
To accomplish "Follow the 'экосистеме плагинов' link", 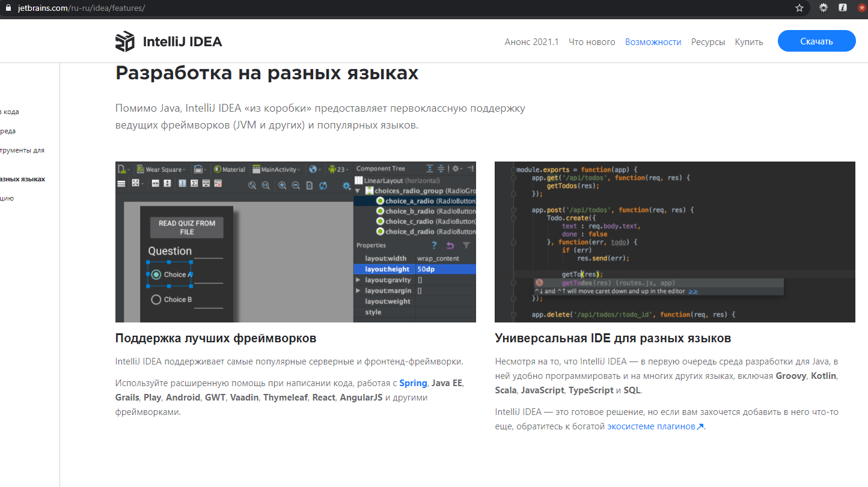I will [655, 426].
